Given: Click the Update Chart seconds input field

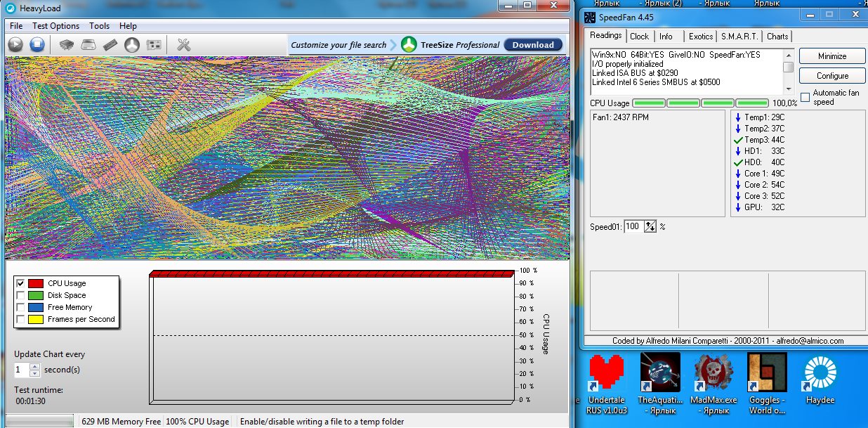Looking at the screenshot, I should (22, 370).
